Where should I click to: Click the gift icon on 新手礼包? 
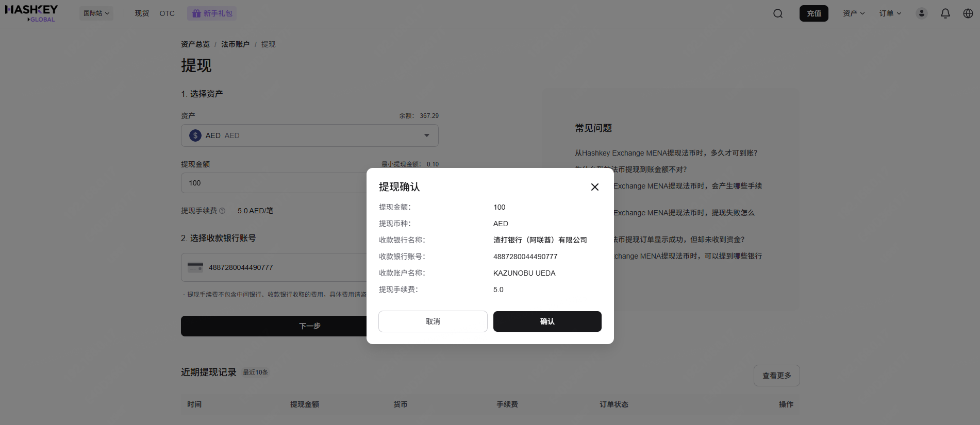click(x=196, y=13)
